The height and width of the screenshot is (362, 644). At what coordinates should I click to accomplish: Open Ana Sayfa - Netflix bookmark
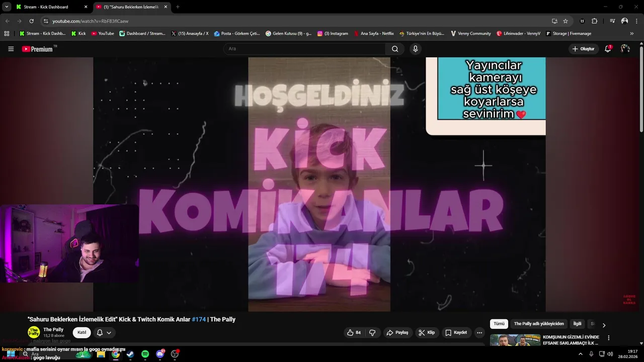click(374, 34)
